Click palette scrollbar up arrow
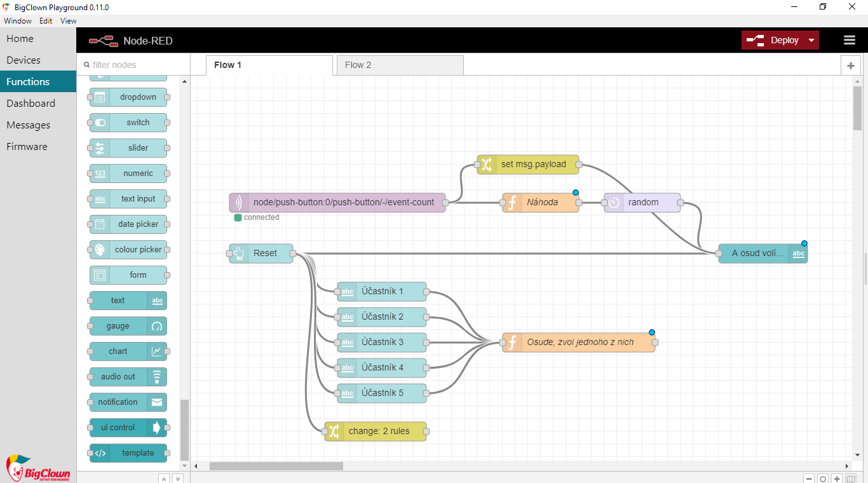This screenshot has height=483, width=868. [x=185, y=82]
